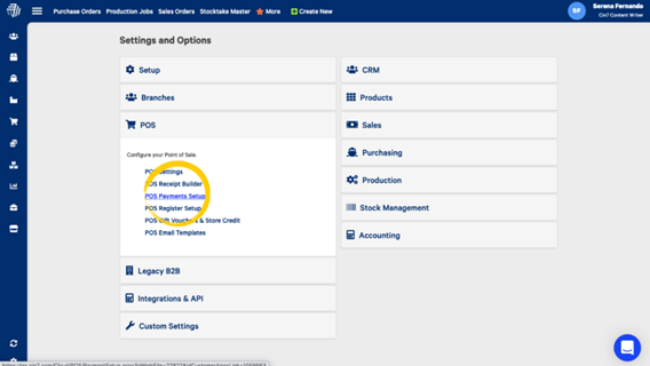Click the Create New button
Viewport: 650px width, 366px height.
311,12
